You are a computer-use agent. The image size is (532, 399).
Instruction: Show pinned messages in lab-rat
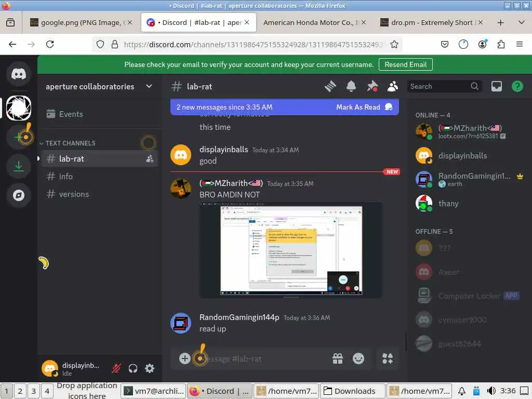[x=372, y=87]
